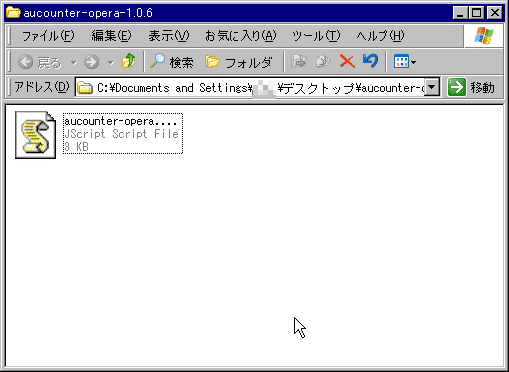Screen dimensions: 509x372
Task: Maximize the aucounter-opera-1.0.6 window
Action: point(476,13)
